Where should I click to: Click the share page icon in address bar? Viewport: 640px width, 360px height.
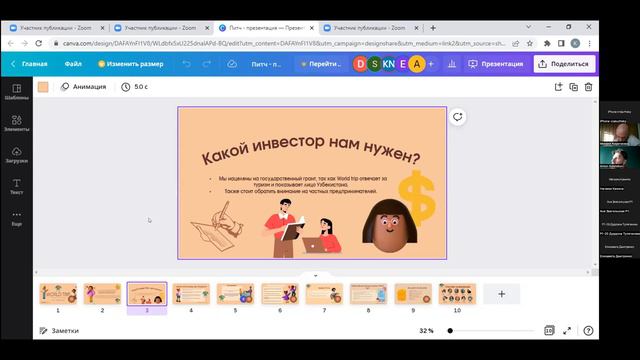[516, 43]
